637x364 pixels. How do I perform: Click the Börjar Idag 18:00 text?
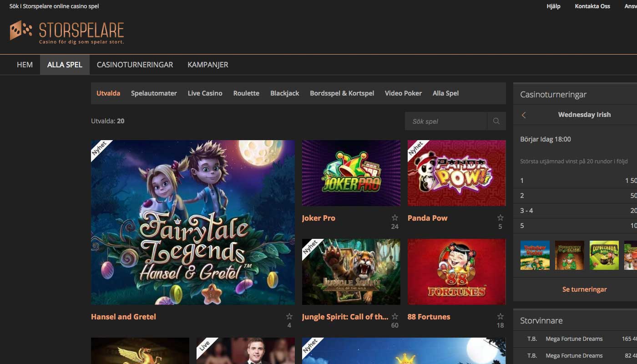(x=546, y=139)
